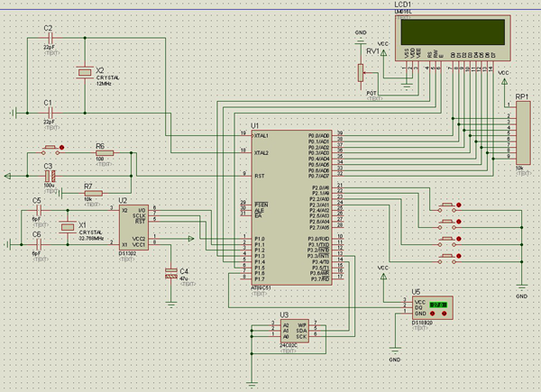Screen dimensions: 541x392
Task: Click the 12MHz value under X2 CRYSTAL
Action: coord(104,84)
